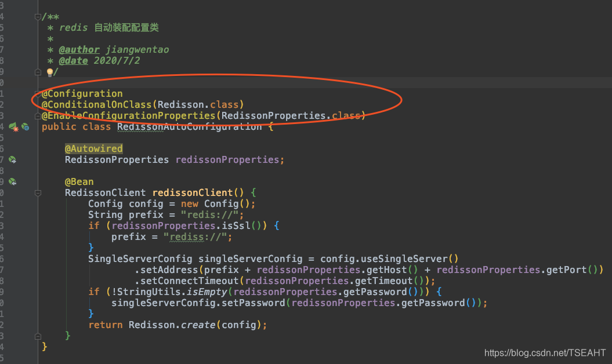Click the redissonProperties field name declaration

(x=227, y=159)
